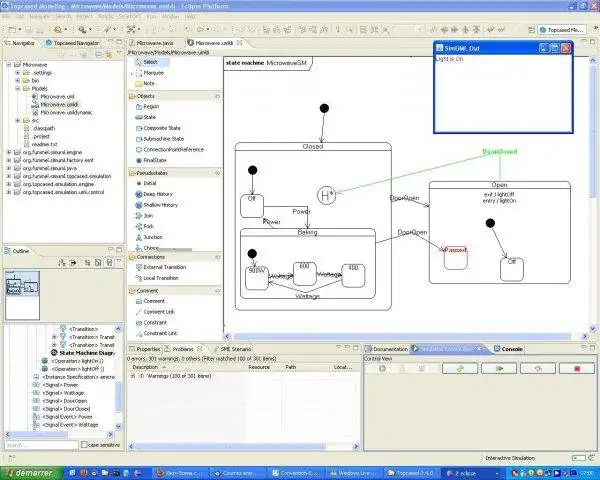Click the Marquee selection tool
Screen dimensions: 600x480
coord(153,73)
